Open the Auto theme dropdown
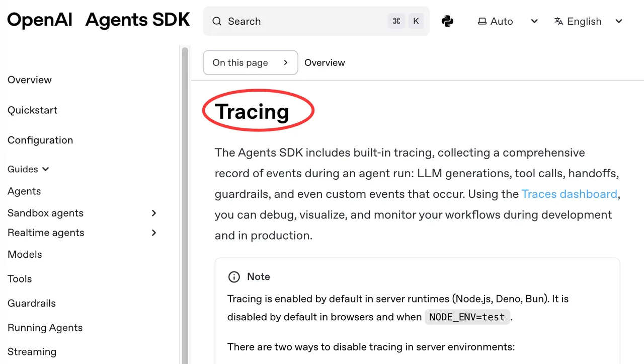 click(508, 21)
